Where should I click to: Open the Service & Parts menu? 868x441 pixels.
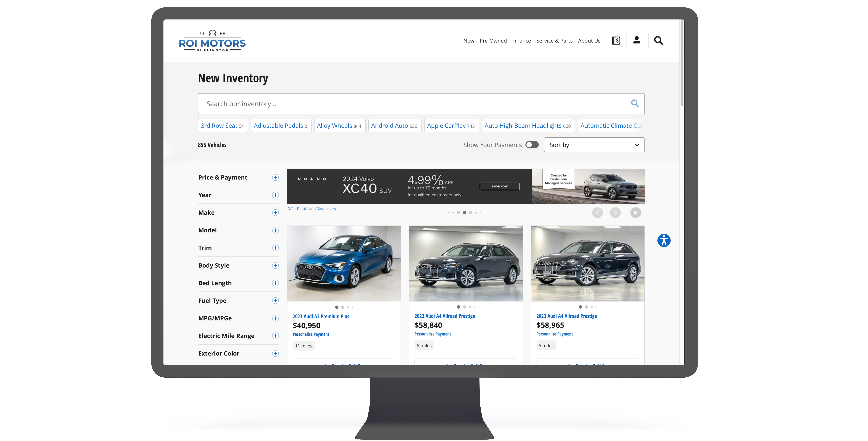click(554, 41)
